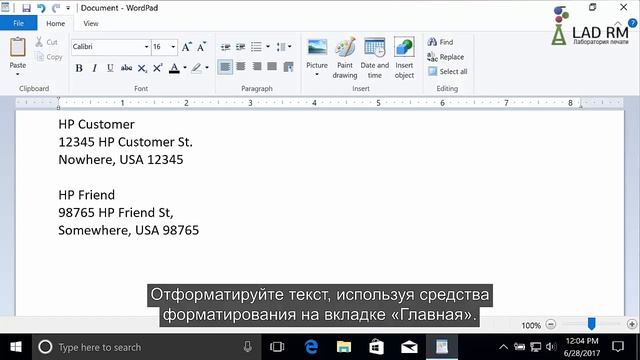This screenshot has height=360, width=640.
Task: Open the Microsoft Store taskbar icon
Action: 376,347
